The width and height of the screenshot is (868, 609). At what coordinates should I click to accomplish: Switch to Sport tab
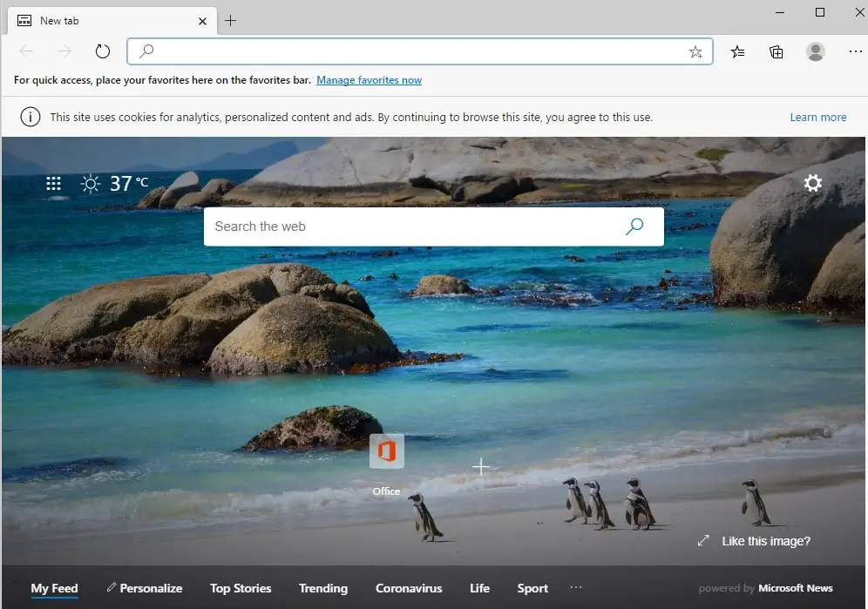point(532,588)
